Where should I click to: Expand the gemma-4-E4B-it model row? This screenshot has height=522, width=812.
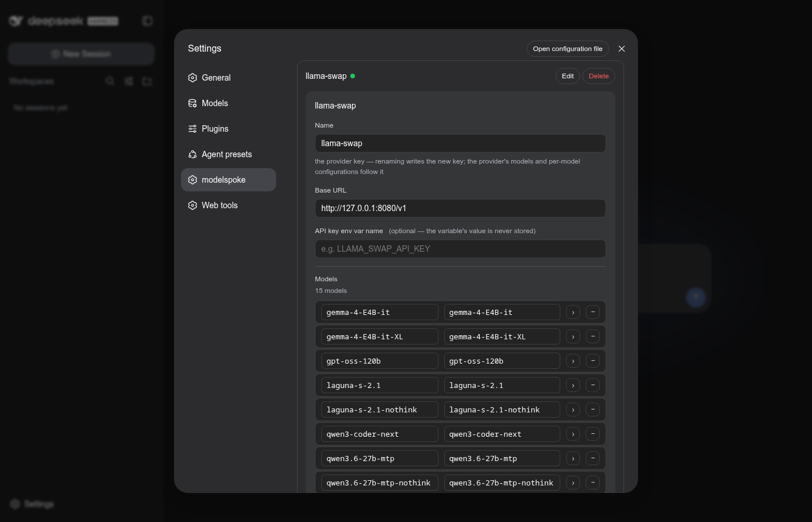[573, 312]
